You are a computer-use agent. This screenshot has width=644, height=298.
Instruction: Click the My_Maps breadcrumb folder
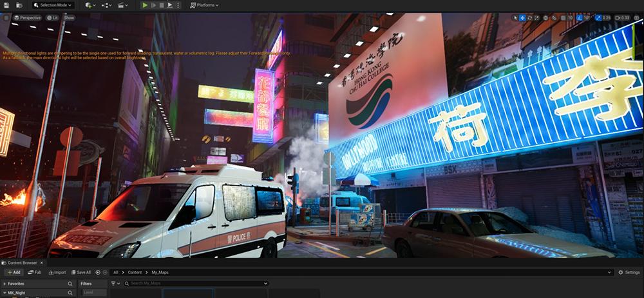pyautogui.click(x=160, y=272)
